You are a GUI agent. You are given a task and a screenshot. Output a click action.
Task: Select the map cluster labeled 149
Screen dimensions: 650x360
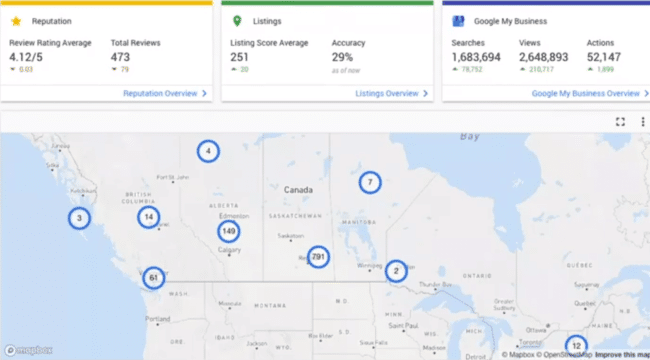228,231
